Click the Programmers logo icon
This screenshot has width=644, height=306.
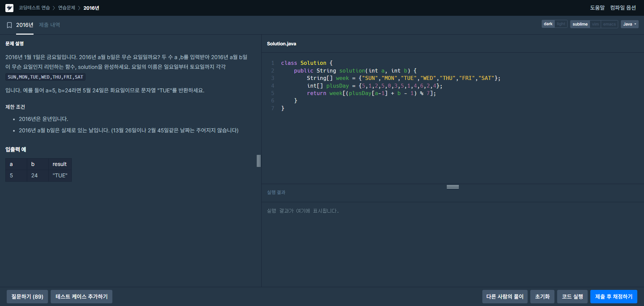pyautogui.click(x=9, y=8)
